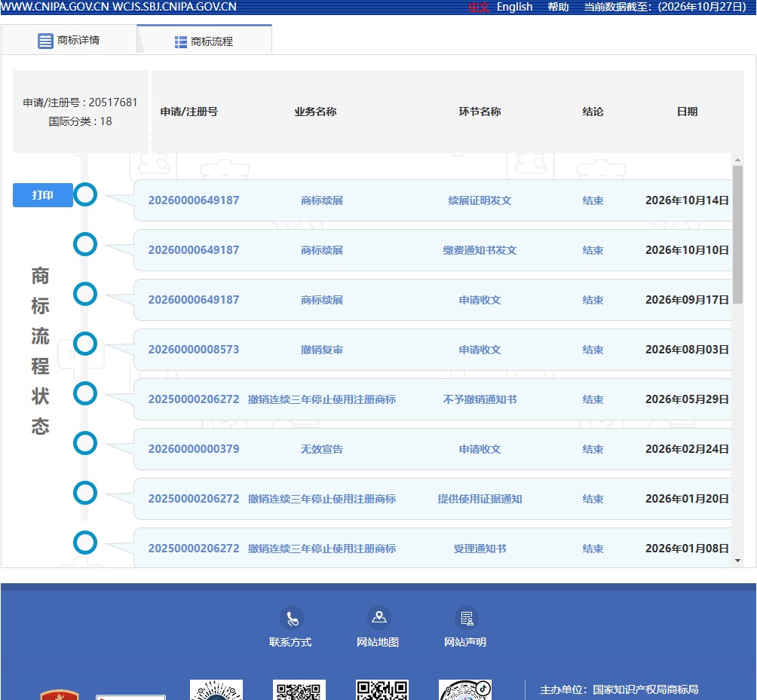Select 2025000206272 in the 受理通知书 row

[x=194, y=548]
